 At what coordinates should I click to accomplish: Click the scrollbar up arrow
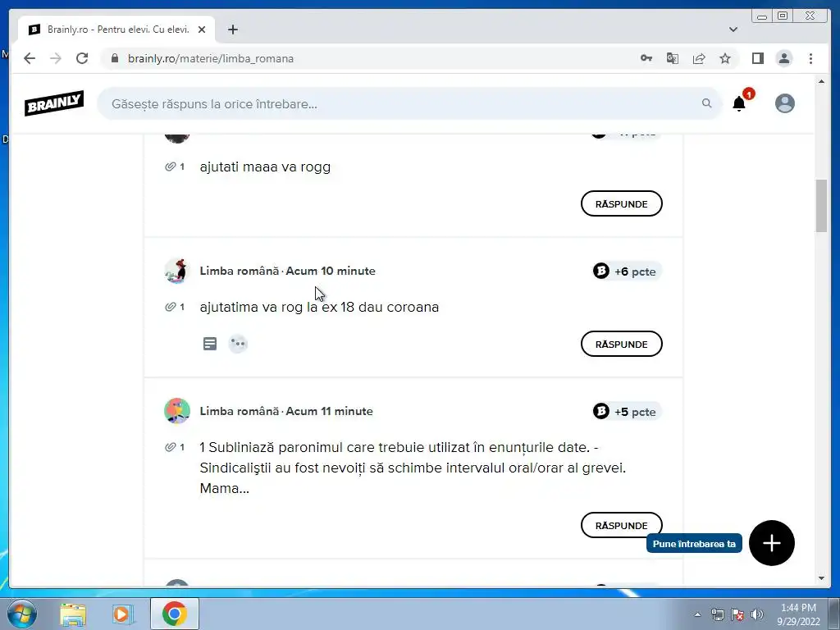click(821, 81)
